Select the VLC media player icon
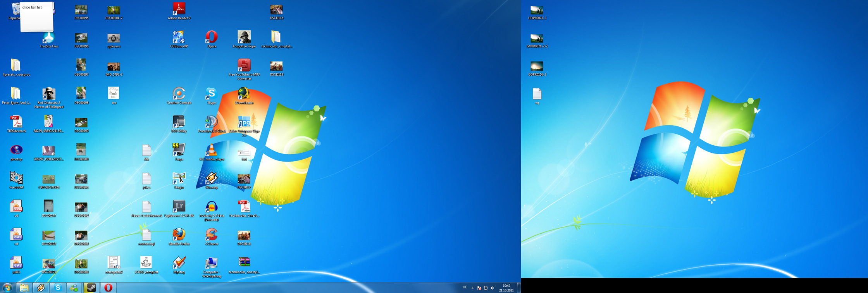 (x=212, y=152)
